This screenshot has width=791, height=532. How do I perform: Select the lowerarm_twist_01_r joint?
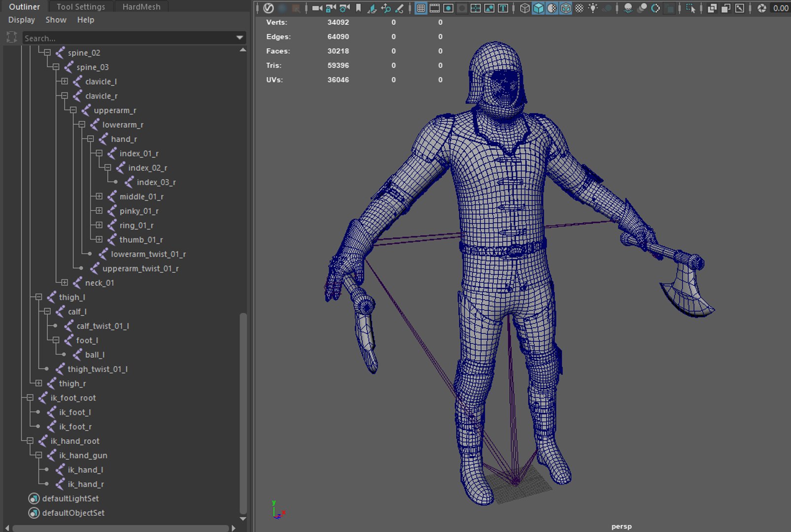148,254
